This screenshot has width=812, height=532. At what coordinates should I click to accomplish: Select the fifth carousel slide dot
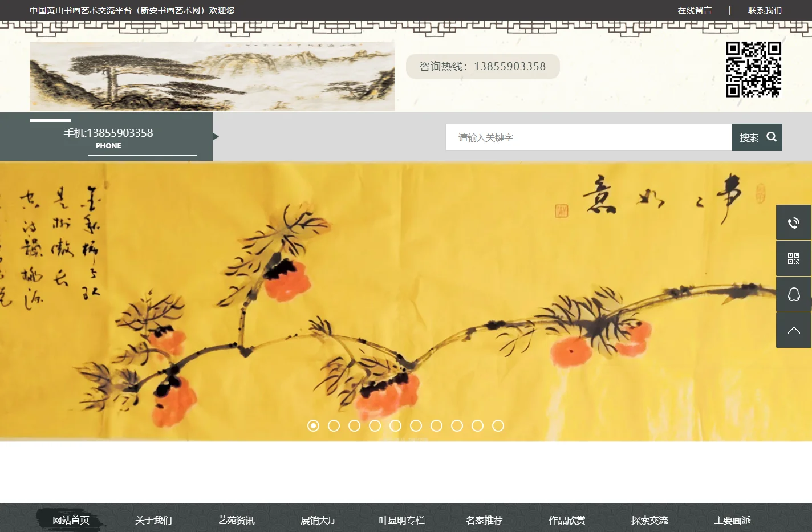tap(396, 426)
